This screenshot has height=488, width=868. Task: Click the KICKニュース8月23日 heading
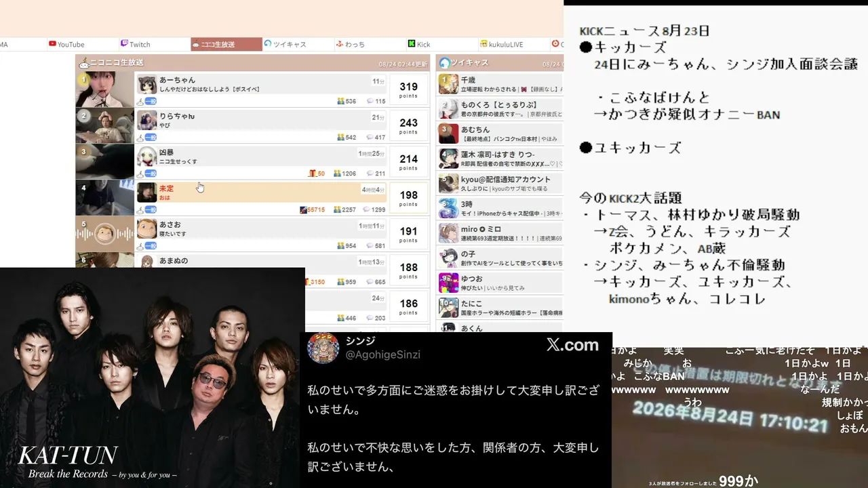(645, 30)
